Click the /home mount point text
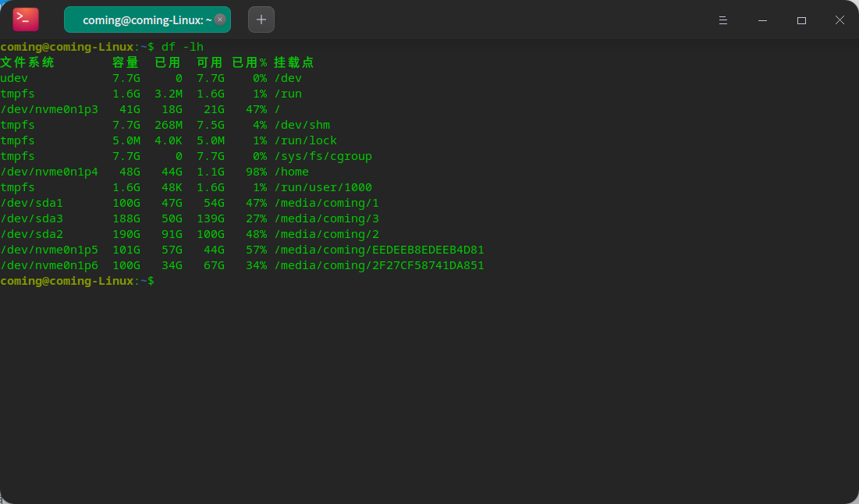This screenshot has height=504, width=859. click(x=291, y=172)
